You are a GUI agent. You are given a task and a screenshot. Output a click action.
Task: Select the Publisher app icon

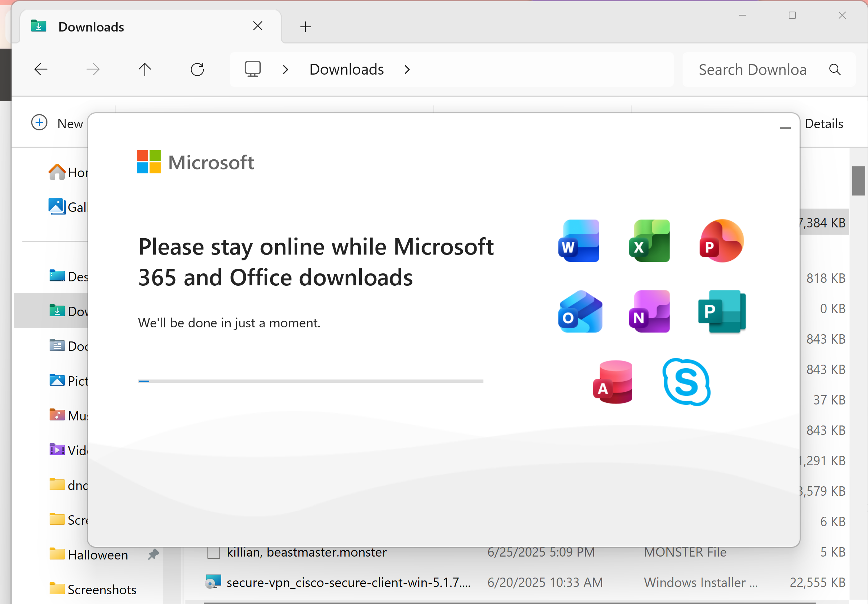pos(721,311)
